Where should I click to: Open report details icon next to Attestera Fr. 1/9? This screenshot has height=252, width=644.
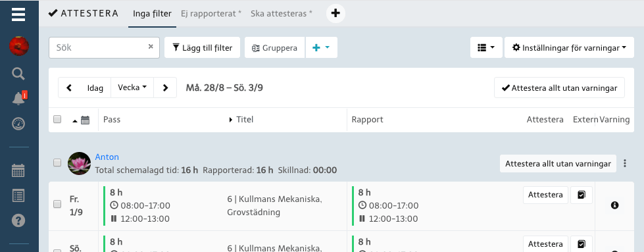tap(581, 195)
